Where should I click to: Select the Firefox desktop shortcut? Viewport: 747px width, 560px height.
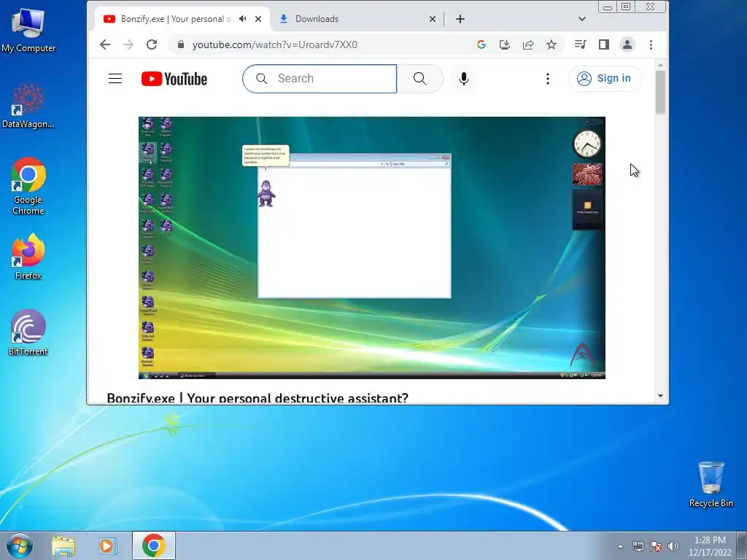[28, 257]
